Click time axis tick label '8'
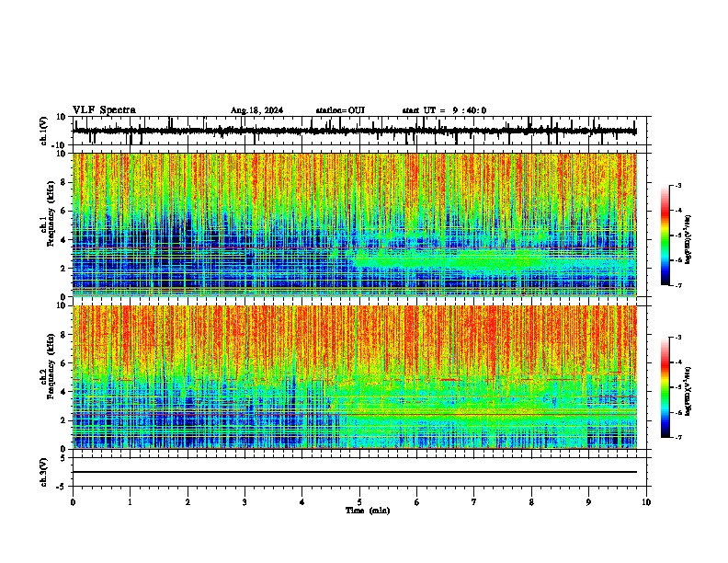The height and width of the screenshot is (563, 728). [531, 502]
